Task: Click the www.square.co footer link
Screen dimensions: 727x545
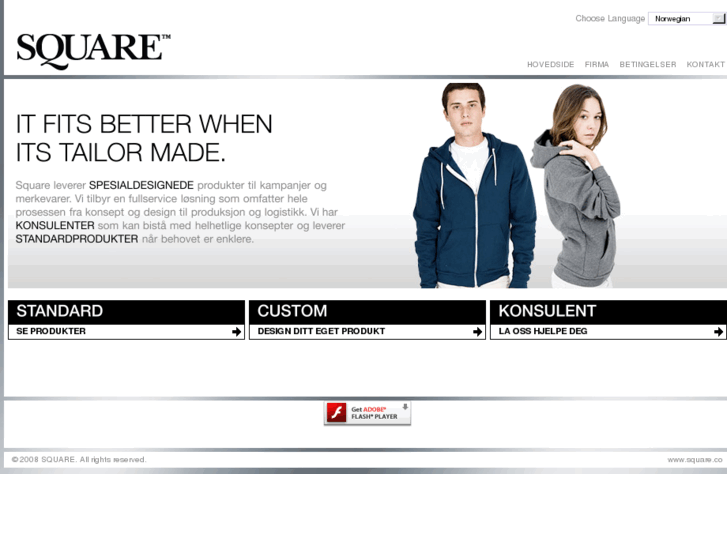Action: 695,460
